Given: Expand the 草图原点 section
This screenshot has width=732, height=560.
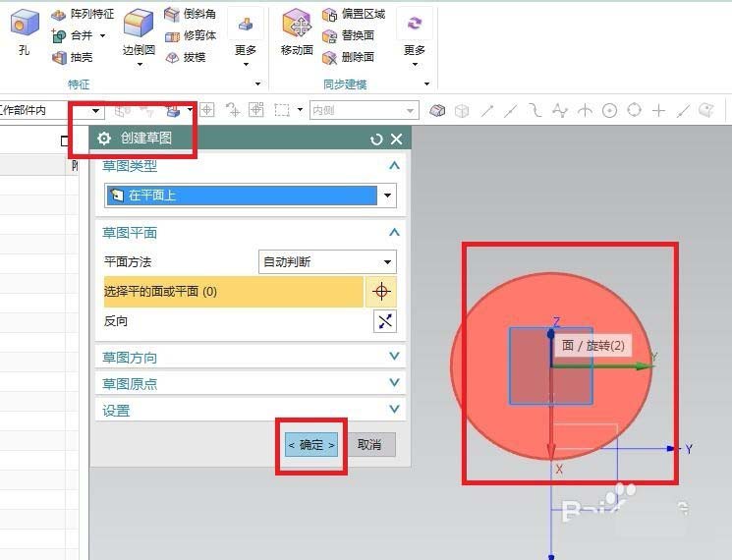Looking at the screenshot, I should [x=394, y=383].
